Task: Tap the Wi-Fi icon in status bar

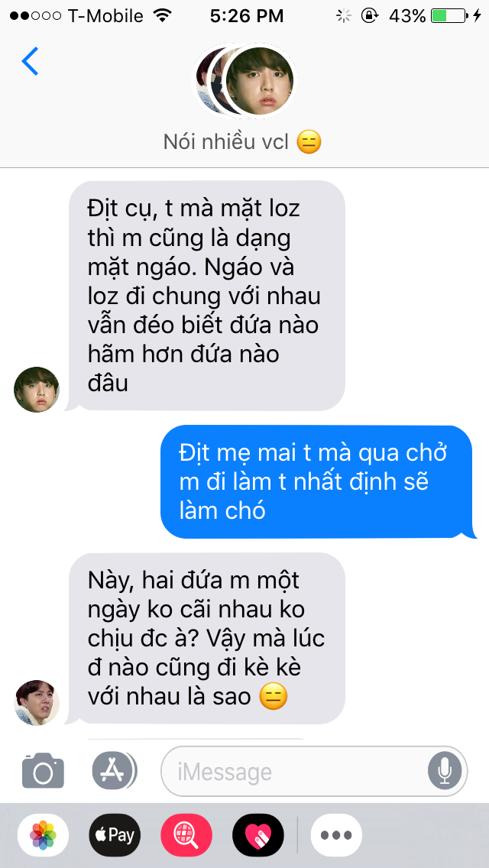Action: pyautogui.click(x=161, y=15)
